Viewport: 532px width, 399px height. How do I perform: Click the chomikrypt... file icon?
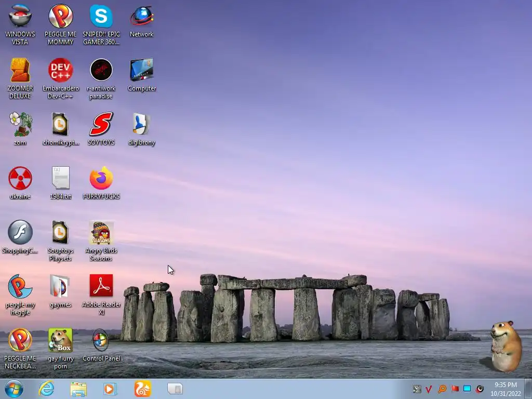[60, 129]
